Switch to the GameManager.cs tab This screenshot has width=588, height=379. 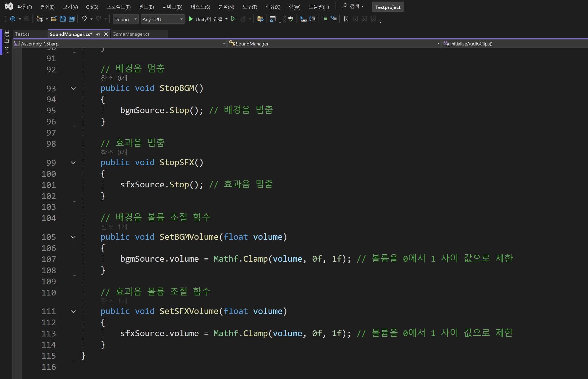click(131, 34)
